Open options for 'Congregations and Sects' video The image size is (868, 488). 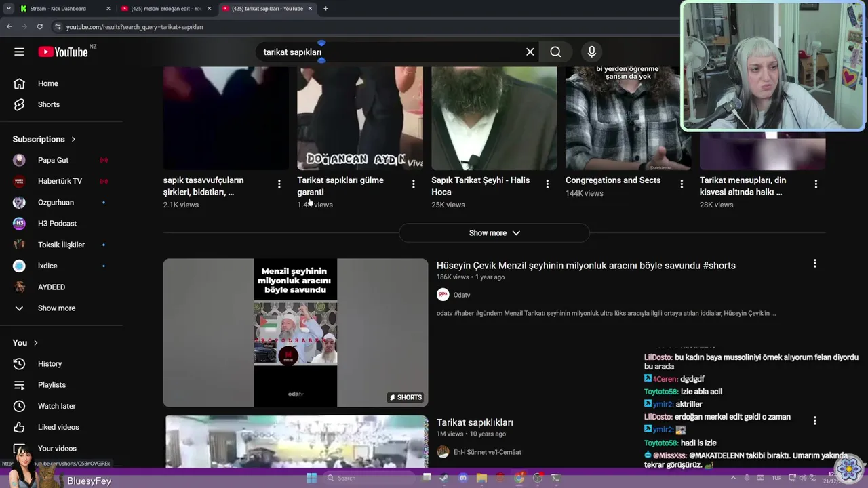[x=682, y=184]
